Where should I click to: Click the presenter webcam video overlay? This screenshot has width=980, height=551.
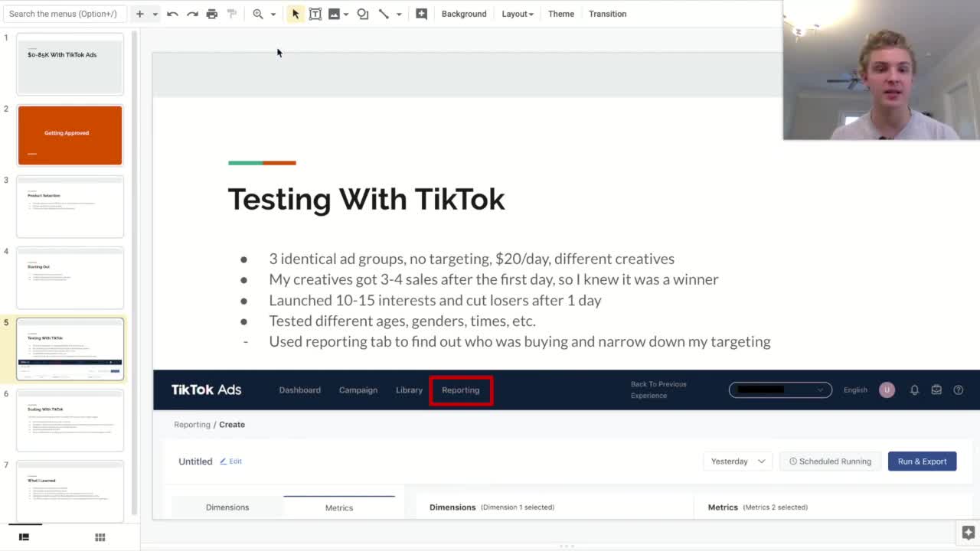881,70
